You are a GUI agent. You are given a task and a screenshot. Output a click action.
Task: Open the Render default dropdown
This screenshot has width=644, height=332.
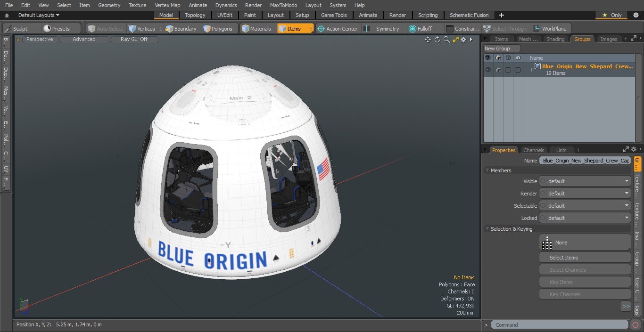point(588,194)
